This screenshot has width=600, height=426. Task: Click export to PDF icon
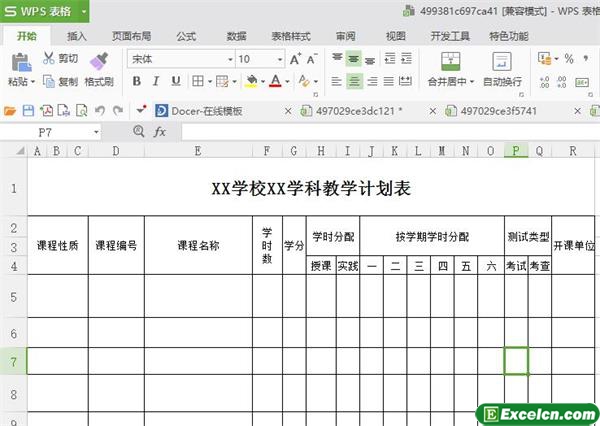46,111
